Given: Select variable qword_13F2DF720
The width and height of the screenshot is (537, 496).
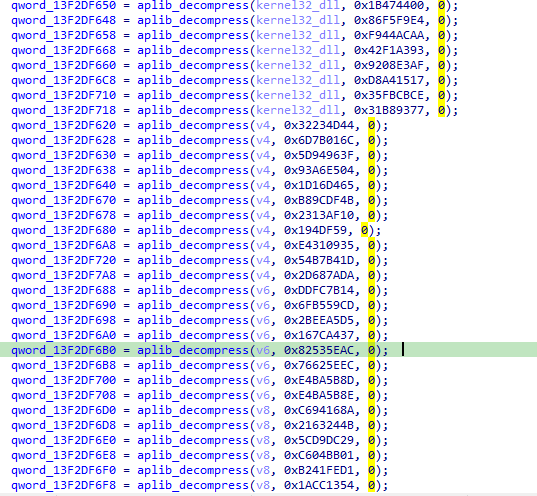Looking at the screenshot, I should 63,261.
